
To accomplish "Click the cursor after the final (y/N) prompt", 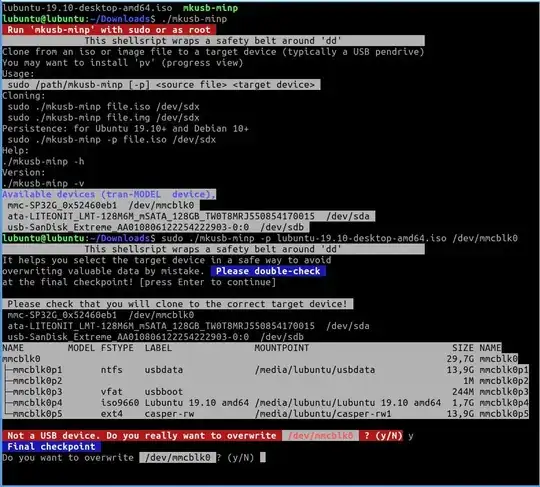I will (263, 457).
